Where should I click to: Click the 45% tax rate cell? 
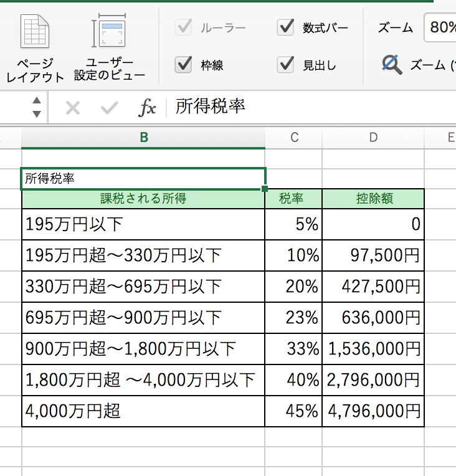[293, 411]
